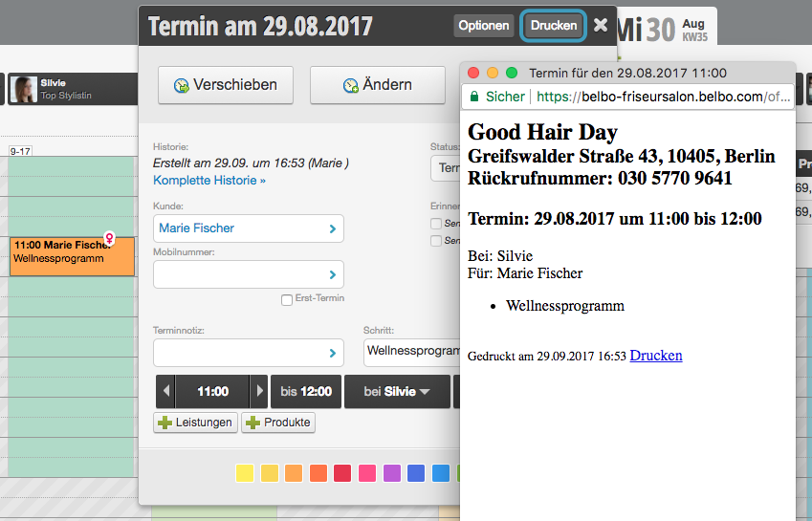Viewport: 812px width, 521px height.
Task: Open the Komplette Historie link
Action: (209, 181)
